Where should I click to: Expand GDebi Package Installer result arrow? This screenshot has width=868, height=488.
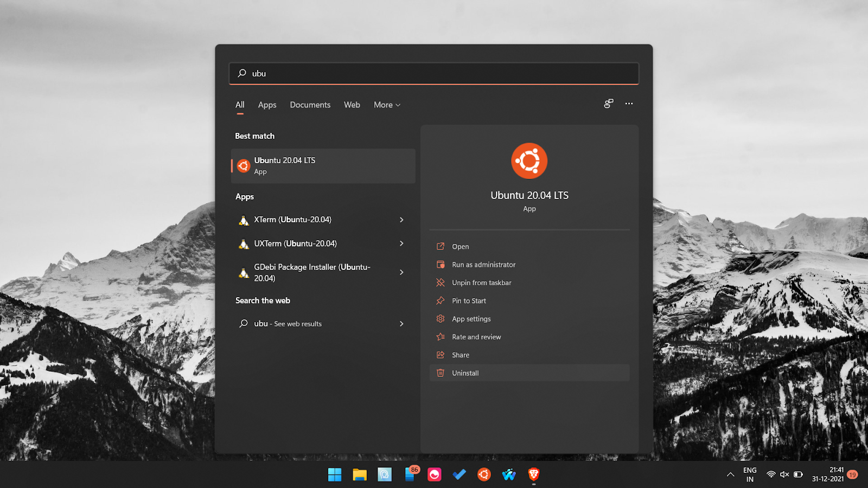point(401,272)
